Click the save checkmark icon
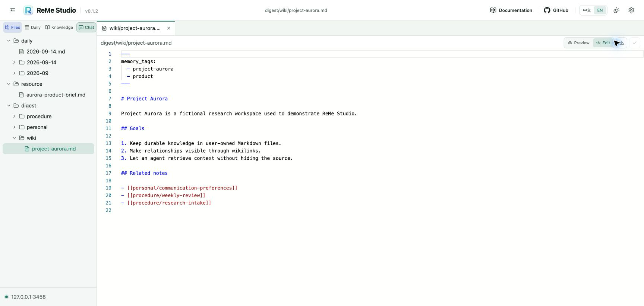644x306 pixels. pos(635,43)
